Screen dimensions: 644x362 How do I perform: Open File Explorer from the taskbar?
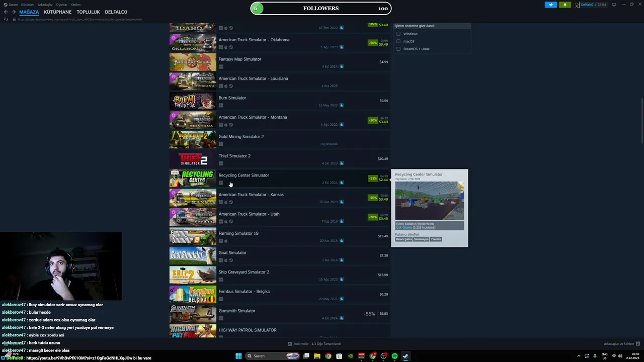(x=317, y=356)
